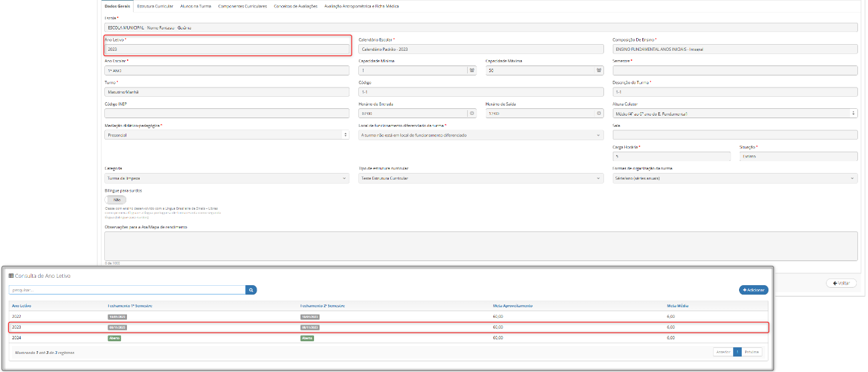Click the Anterior pagination button
Image resolution: width=868 pixels, height=372 pixels.
(723, 351)
